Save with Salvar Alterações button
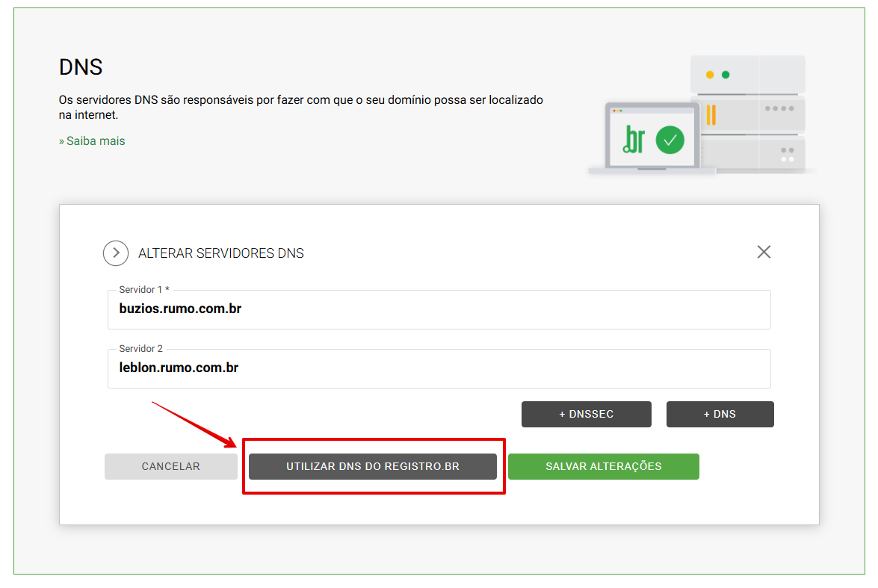 click(604, 466)
